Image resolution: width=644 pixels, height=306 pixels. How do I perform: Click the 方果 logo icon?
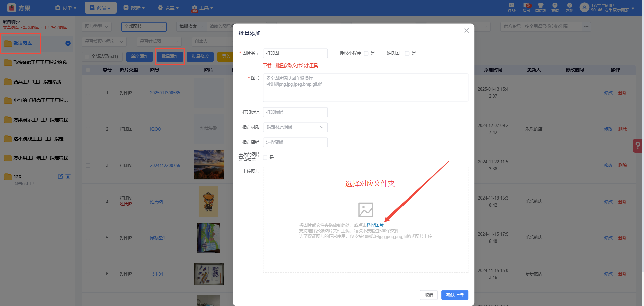(x=12, y=8)
